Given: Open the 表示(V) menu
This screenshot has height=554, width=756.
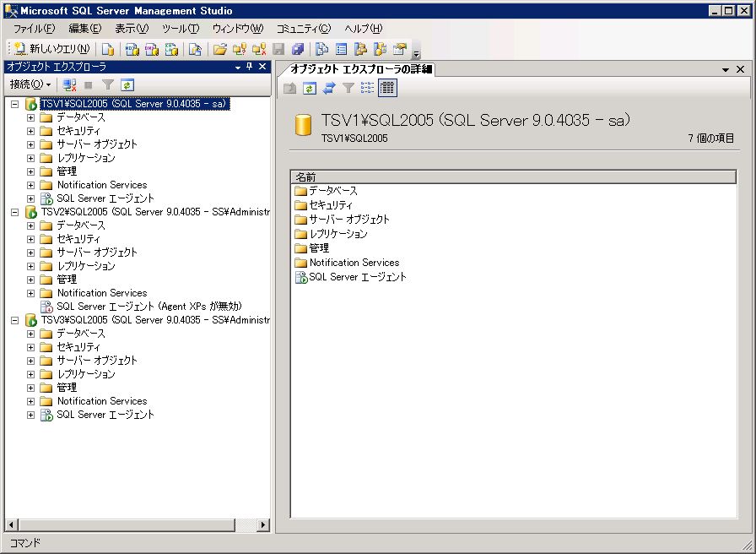Looking at the screenshot, I should 132,29.
